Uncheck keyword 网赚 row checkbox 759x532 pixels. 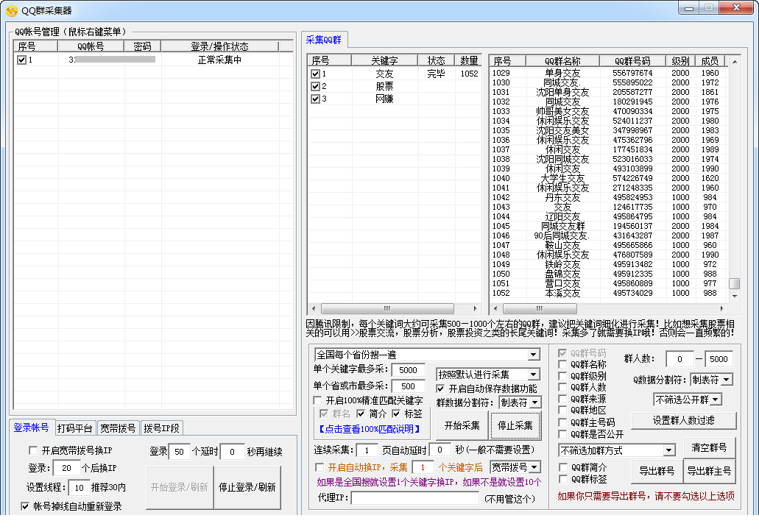pyautogui.click(x=316, y=99)
